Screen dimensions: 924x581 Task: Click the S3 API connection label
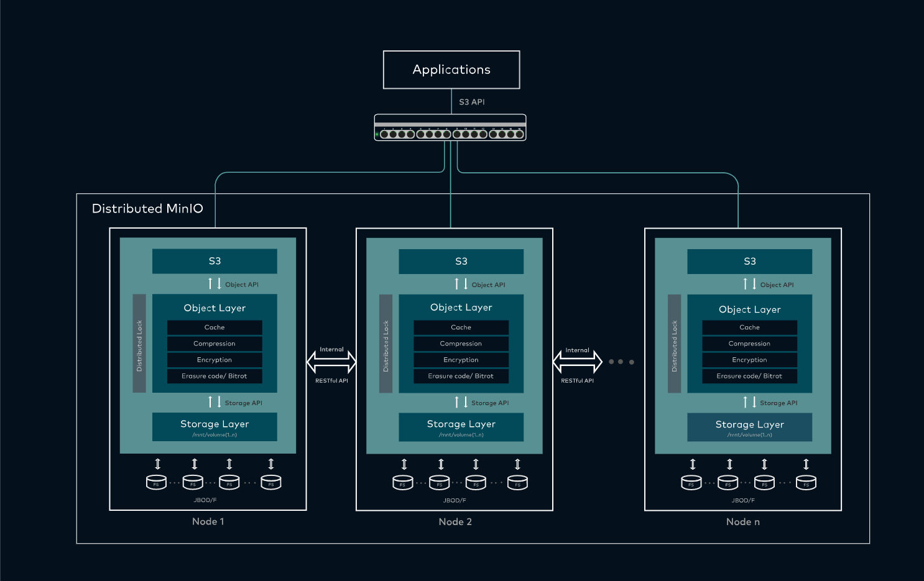pyautogui.click(x=471, y=101)
